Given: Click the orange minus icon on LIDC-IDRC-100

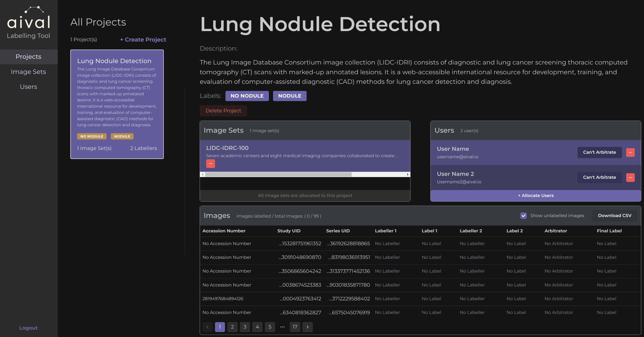Looking at the screenshot, I should click(210, 164).
